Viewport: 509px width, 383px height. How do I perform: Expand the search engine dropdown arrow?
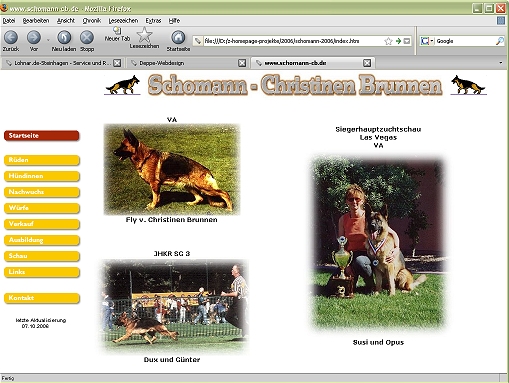pyautogui.click(x=432, y=41)
